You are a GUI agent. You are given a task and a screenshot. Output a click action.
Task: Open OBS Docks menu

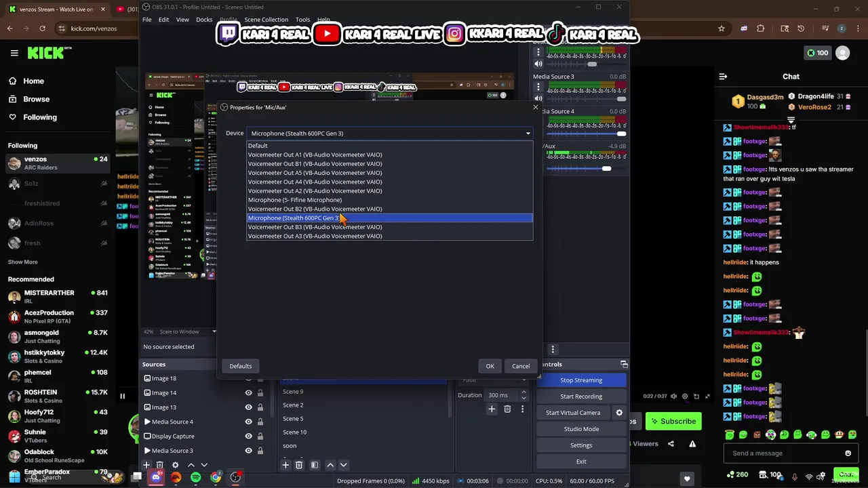pyautogui.click(x=204, y=20)
